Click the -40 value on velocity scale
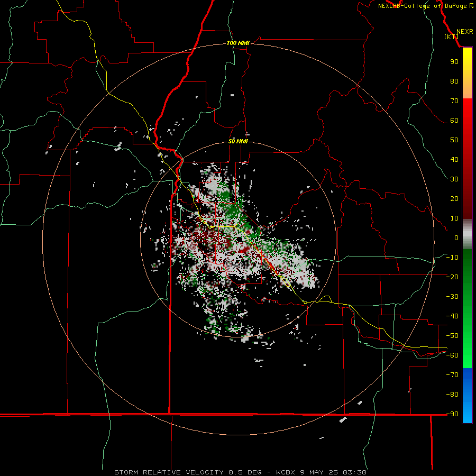This screenshot has width=476, height=476. pos(452,316)
